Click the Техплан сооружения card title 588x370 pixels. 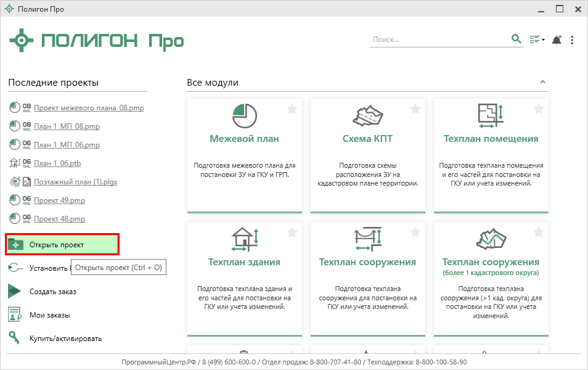coord(367,262)
